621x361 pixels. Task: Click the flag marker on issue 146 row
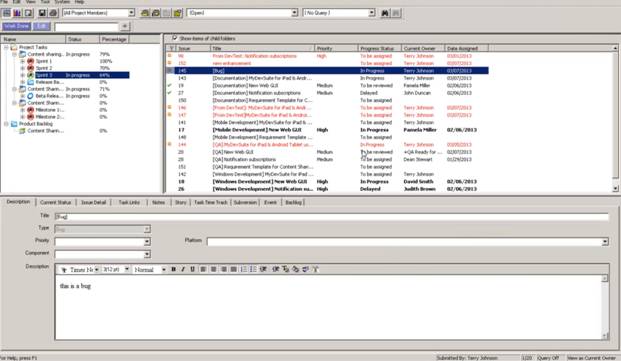(170, 107)
